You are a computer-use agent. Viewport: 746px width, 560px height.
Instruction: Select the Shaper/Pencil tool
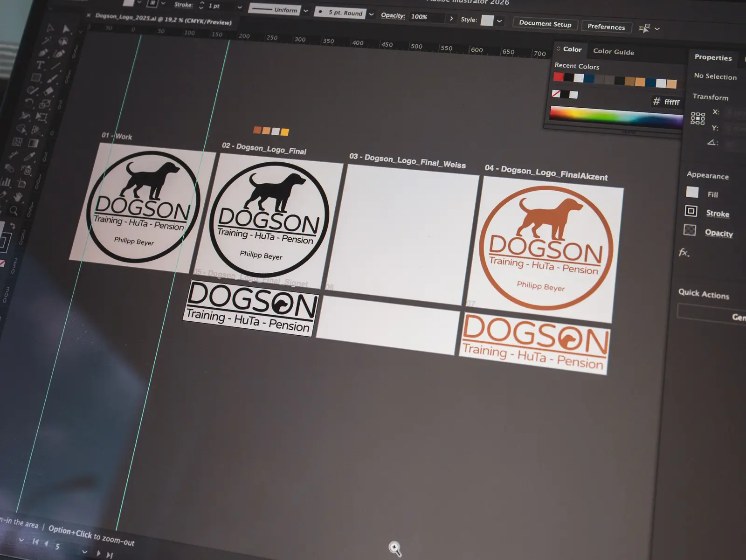pyautogui.click(x=32, y=90)
